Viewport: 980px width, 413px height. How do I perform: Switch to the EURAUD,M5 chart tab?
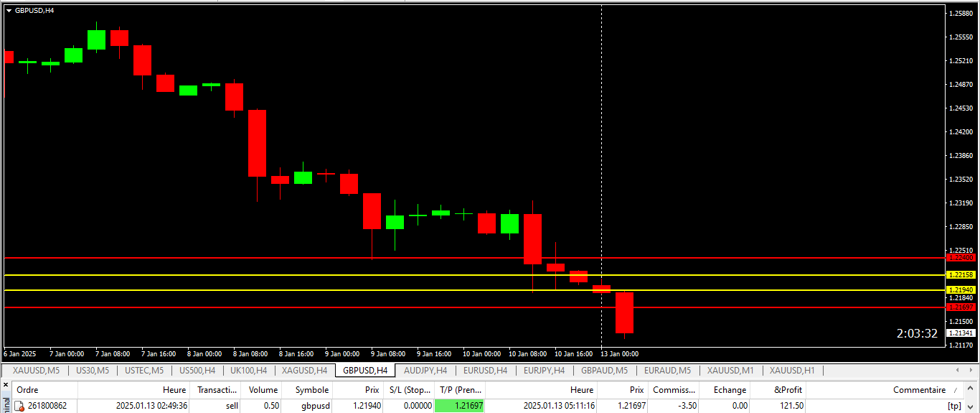click(x=667, y=371)
